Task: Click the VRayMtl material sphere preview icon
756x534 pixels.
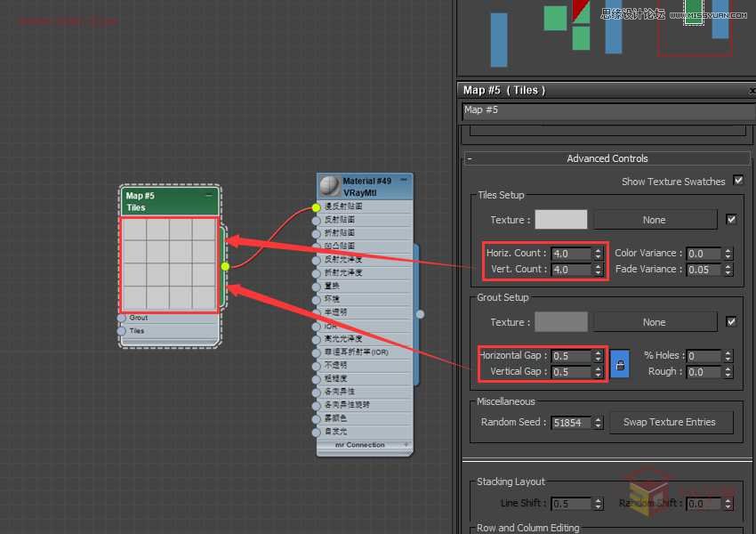Action: tap(329, 186)
